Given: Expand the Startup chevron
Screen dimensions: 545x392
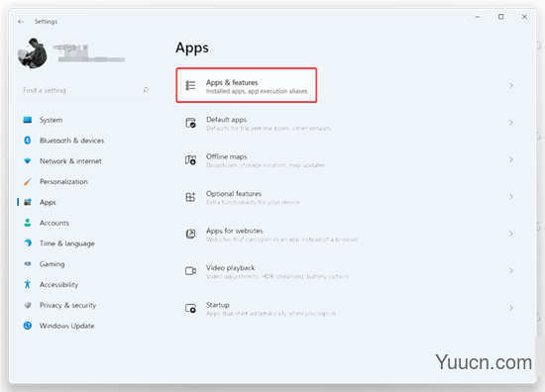Looking at the screenshot, I should click(510, 308).
